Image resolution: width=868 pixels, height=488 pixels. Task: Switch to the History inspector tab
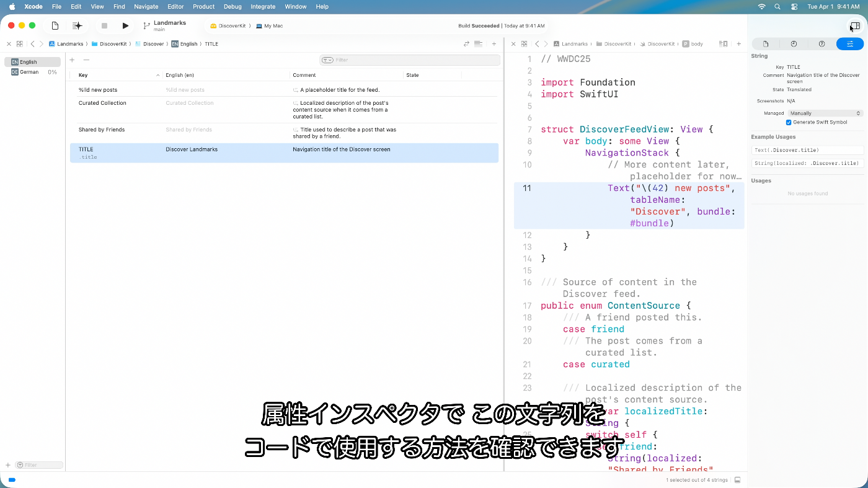pyautogui.click(x=794, y=44)
